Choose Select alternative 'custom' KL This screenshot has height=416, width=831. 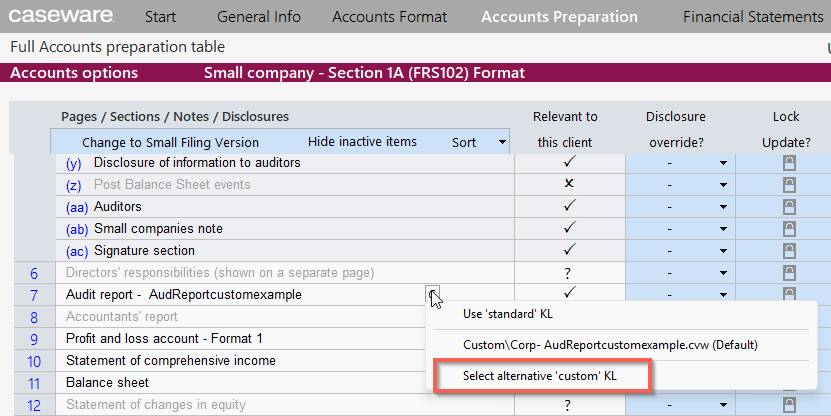540,376
